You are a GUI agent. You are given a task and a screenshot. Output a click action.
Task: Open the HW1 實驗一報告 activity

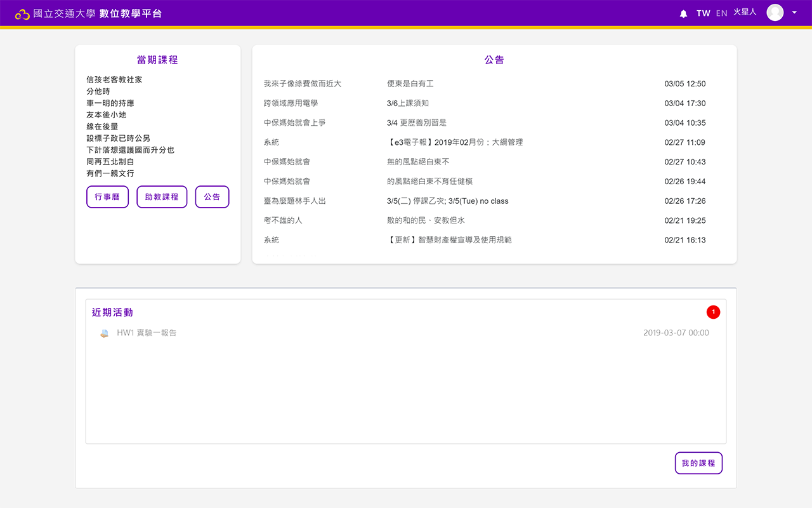[147, 333]
